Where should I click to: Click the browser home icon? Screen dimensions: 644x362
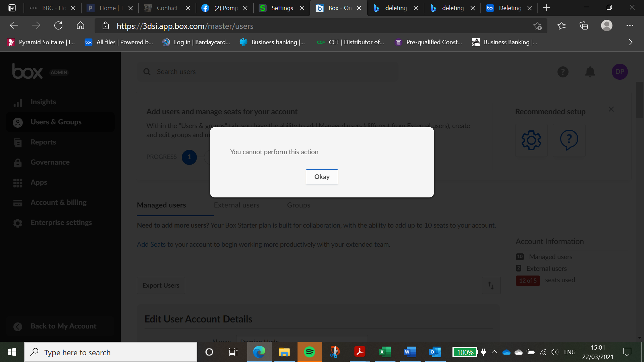(80, 26)
